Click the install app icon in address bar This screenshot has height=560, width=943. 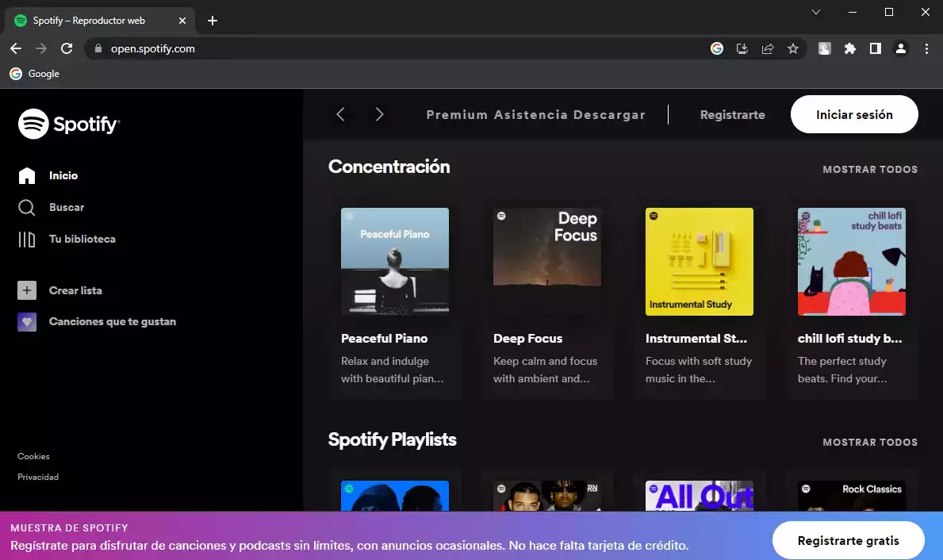(x=742, y=48)
